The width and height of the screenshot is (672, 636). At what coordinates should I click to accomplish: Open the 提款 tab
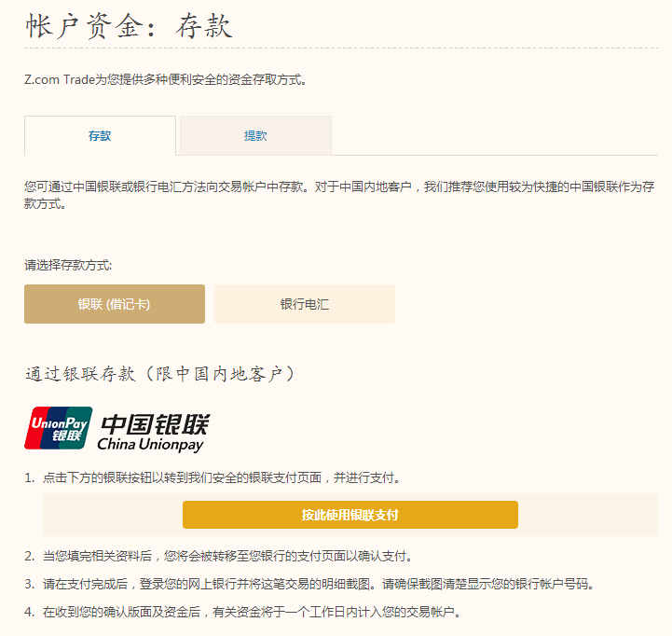pyautogui.click(x=255, y=136)
